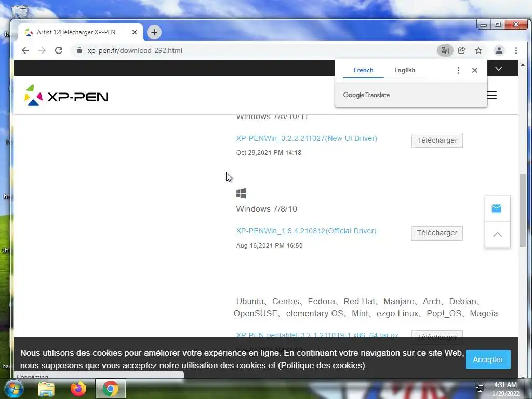Expand the top black bar chevron
Screen dimensions: 532x399
click(x=498, y=69)
